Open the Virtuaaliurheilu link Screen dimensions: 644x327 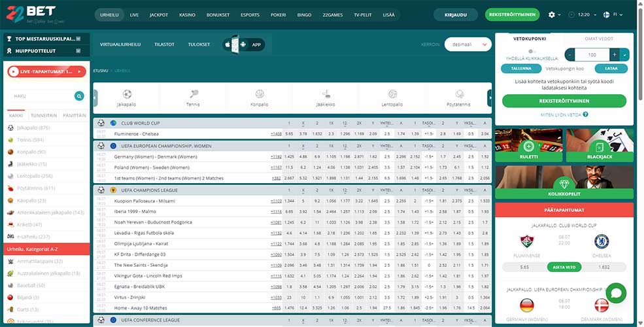point(120,44)
